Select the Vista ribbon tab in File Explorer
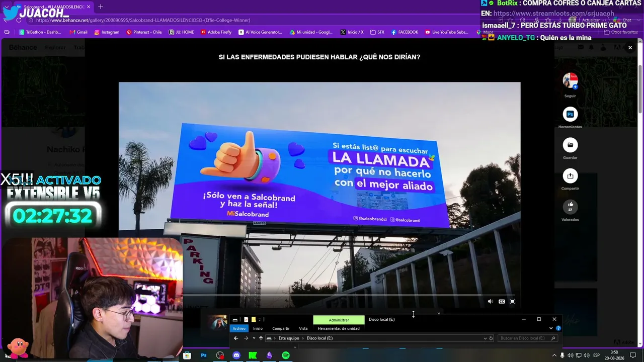 click(303, 328)
